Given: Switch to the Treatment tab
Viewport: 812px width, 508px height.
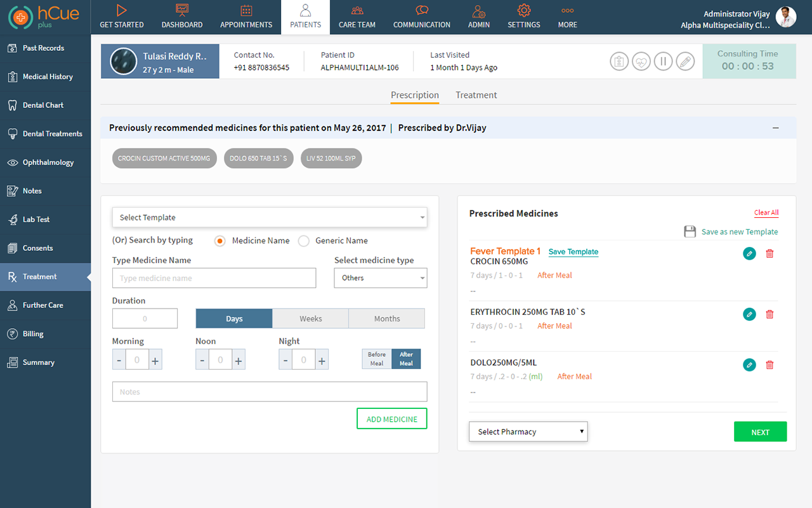Looking at the screenshot, I should click(x=476, y=95).
